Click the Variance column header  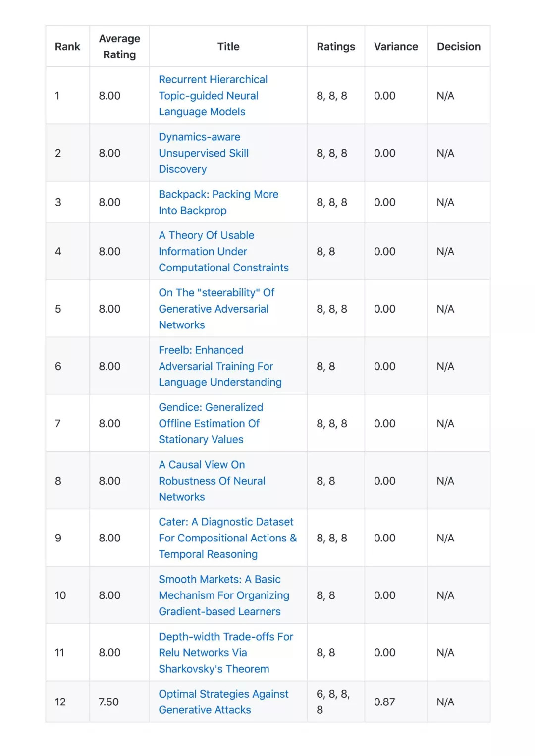click(396, 47)
